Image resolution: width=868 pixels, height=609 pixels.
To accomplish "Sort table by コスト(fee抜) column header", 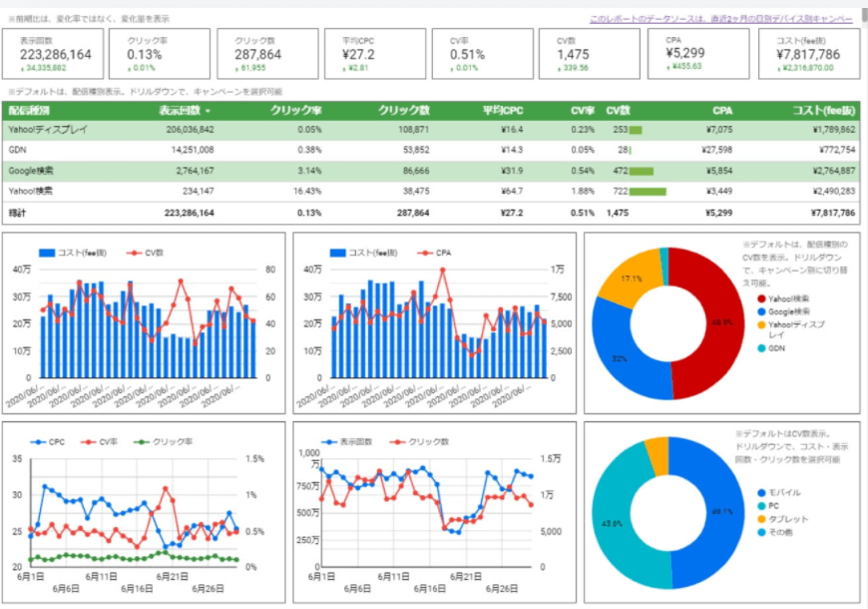I will click(824, 111).
